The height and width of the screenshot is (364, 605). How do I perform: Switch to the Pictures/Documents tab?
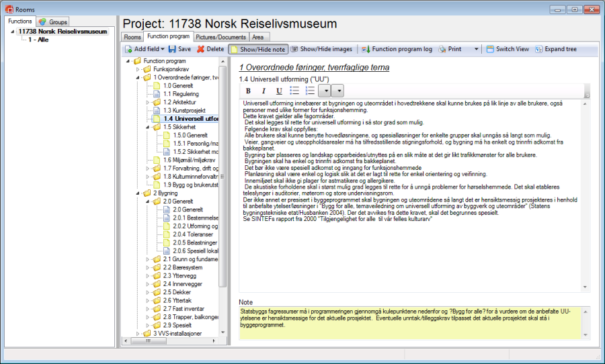pos(221,36)
